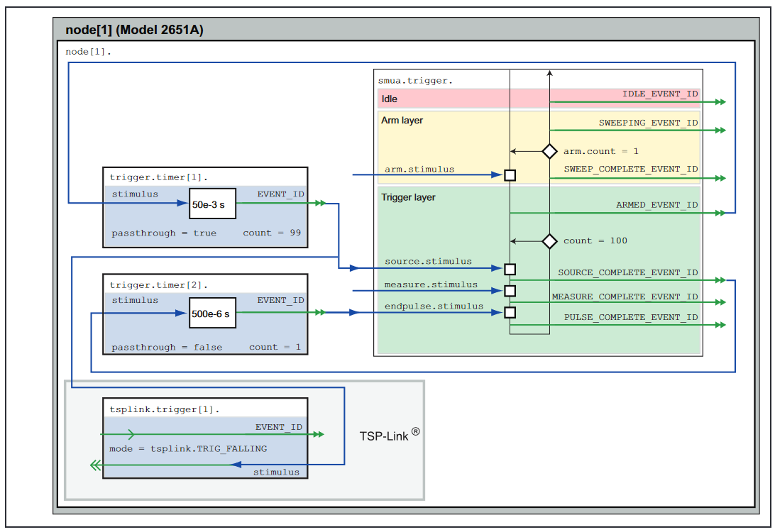
Task: Click the source.stimulus square input box
Action: click(x=510, y=269)
